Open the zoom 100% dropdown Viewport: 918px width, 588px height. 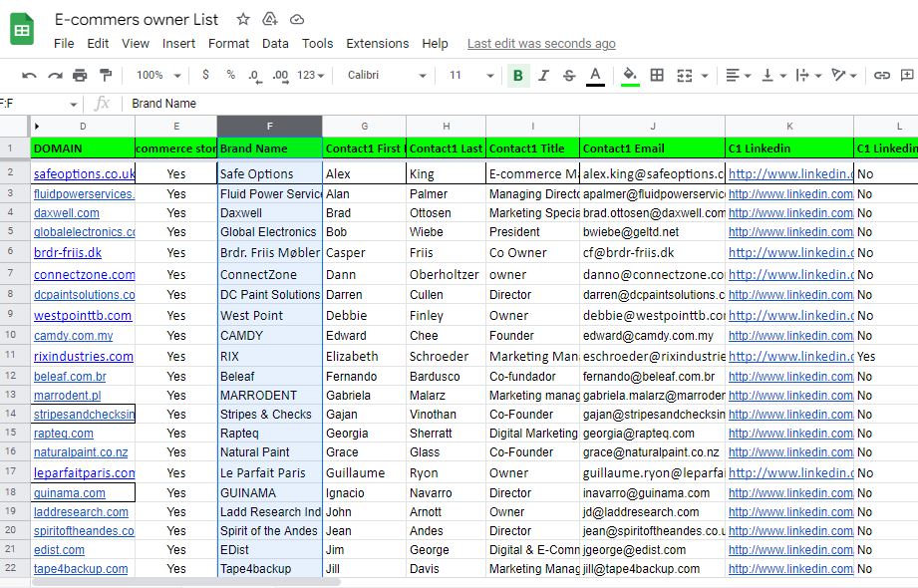click(x=158, y=75)
